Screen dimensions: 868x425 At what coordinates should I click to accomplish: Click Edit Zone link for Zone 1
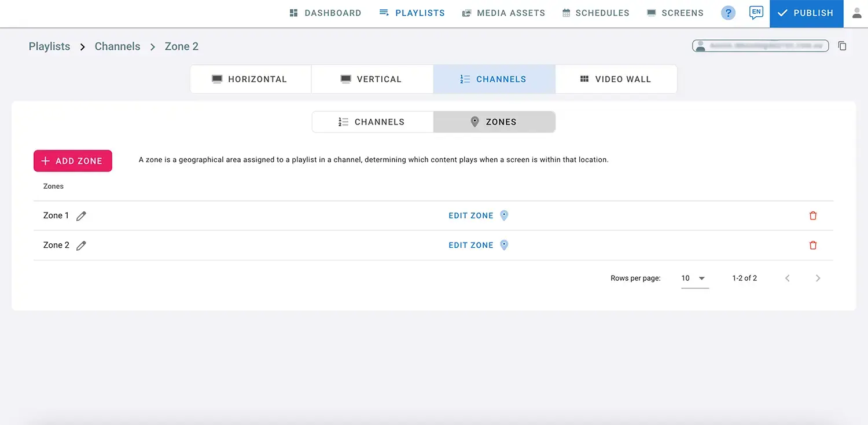point(471,215)
